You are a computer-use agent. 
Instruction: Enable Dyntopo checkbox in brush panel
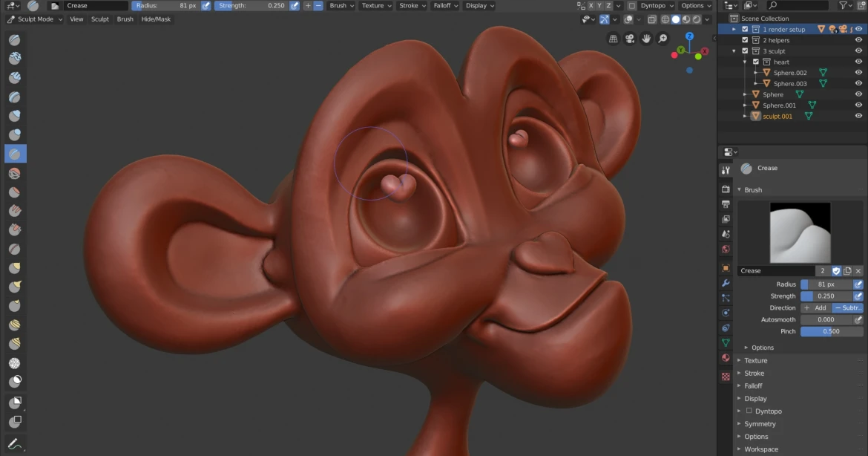coord(749,411)
